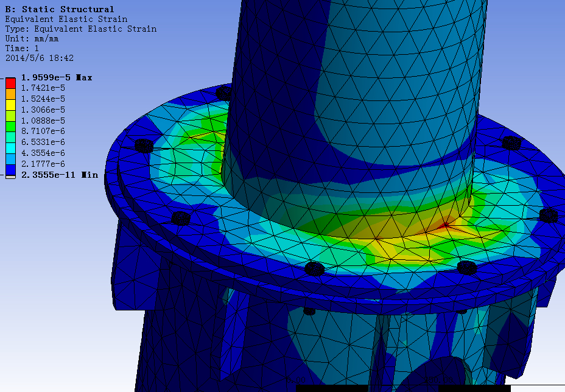
Task: Click the 'Type: Equivalent Elastic Strain' line
Action: 81,29
